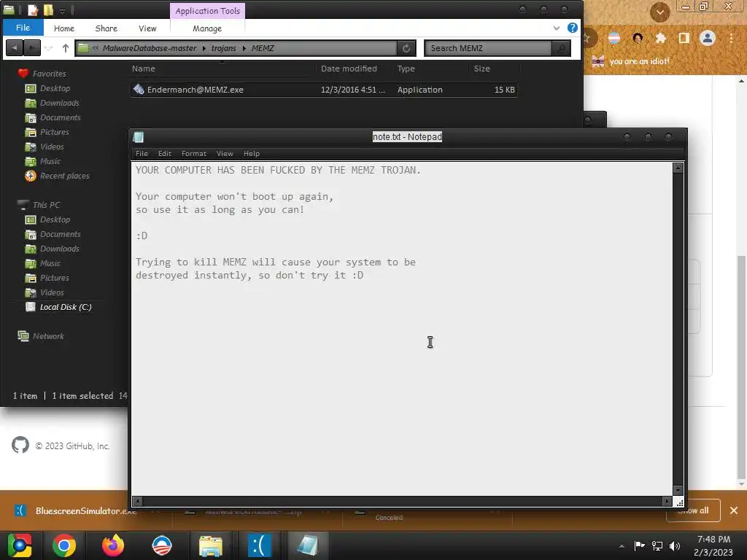
Task: Select the Application Tools contextual tab
Action: coord(207,11)
